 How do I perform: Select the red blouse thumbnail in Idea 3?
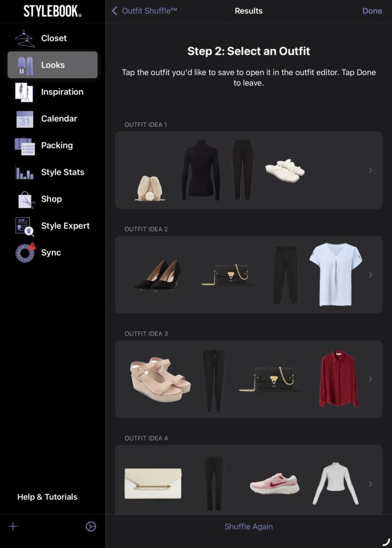[339, 379]
